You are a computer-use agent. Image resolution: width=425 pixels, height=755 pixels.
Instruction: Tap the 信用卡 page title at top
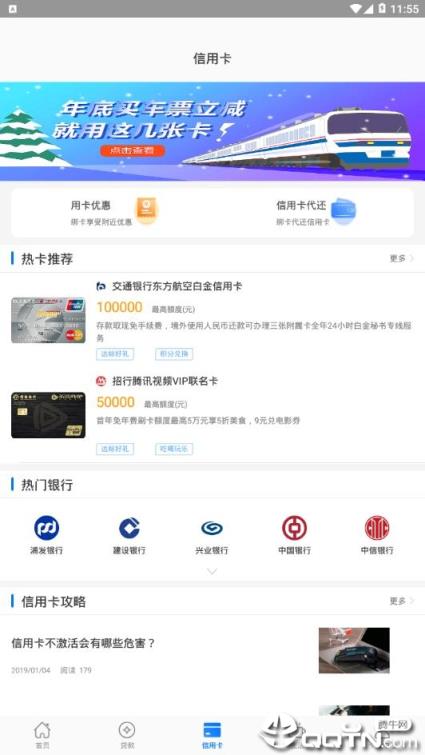point(212,58)
